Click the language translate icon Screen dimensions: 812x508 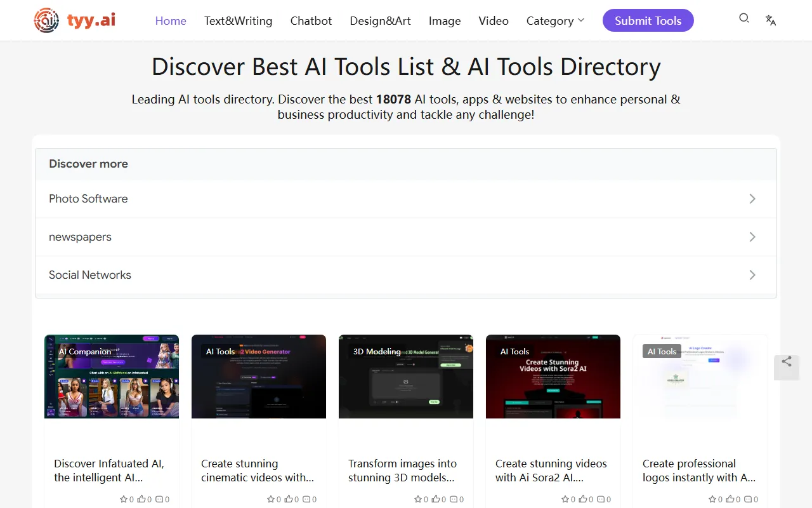point(771,20)
